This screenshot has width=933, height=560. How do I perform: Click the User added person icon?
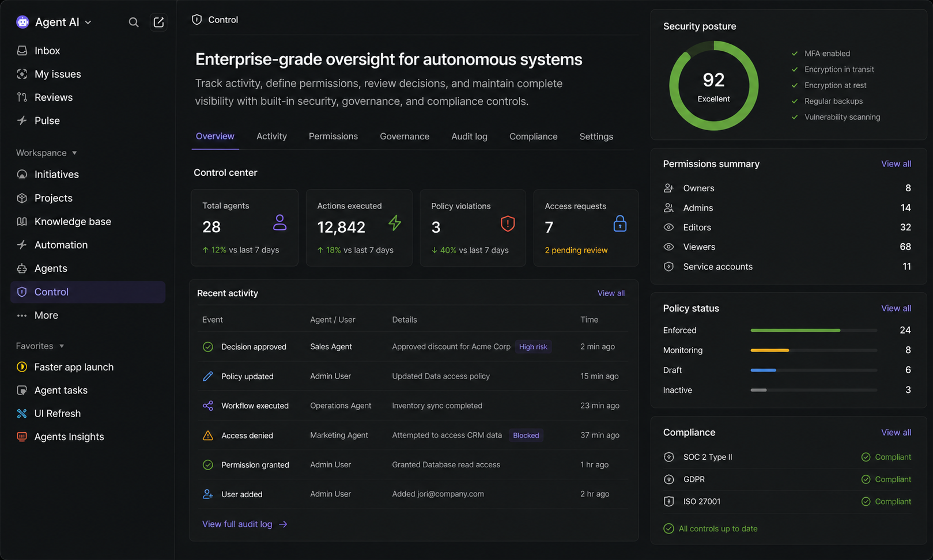click(208, 494)
